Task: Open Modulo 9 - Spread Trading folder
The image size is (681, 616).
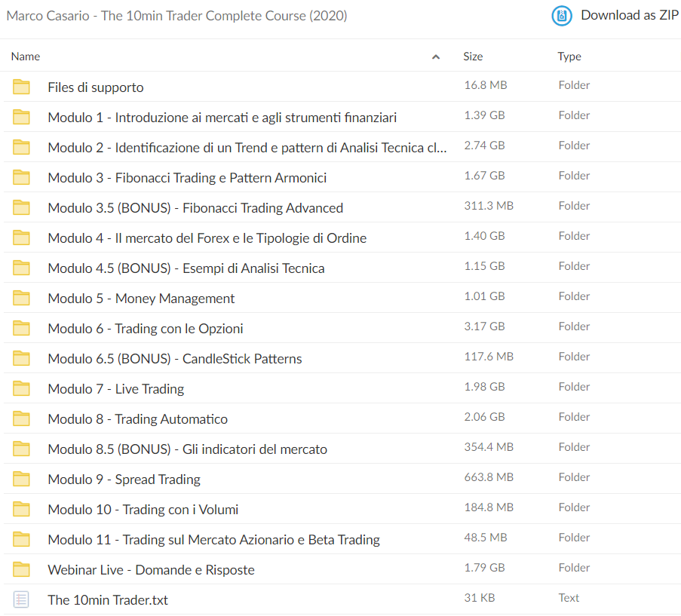Action: point(124,480)
